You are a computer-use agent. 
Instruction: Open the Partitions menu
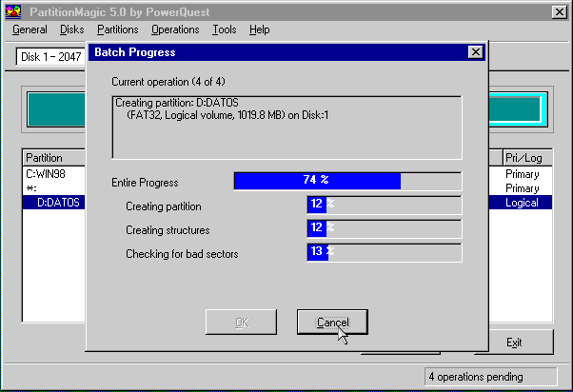(x=118, y=29)
